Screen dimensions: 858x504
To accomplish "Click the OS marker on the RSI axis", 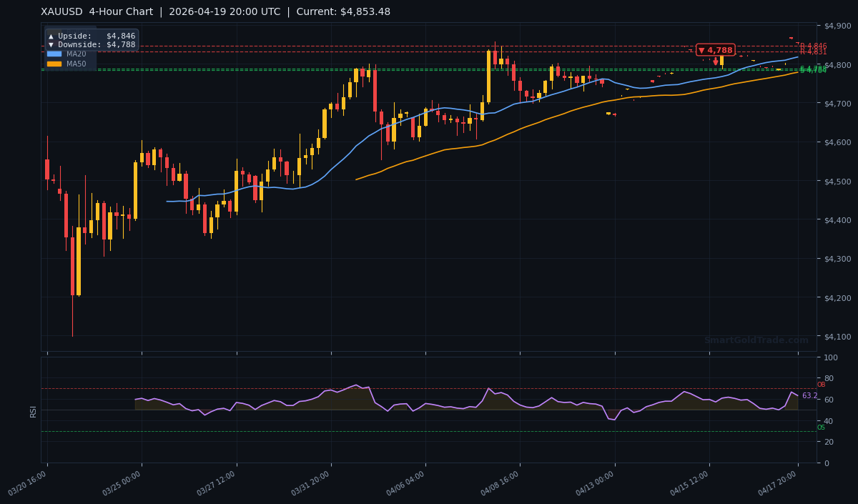I will (822, 428).
